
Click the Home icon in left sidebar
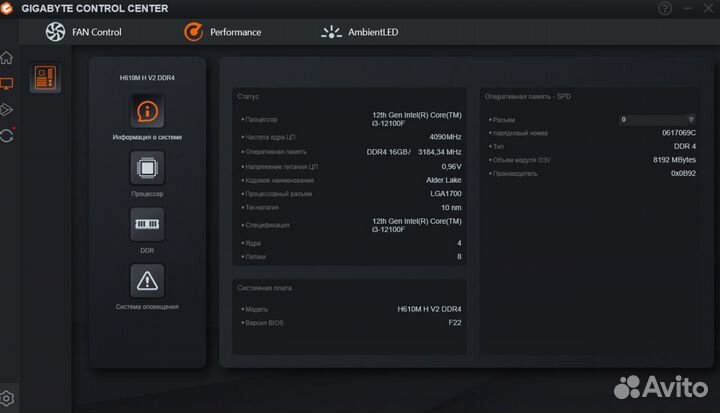(7, 58)
